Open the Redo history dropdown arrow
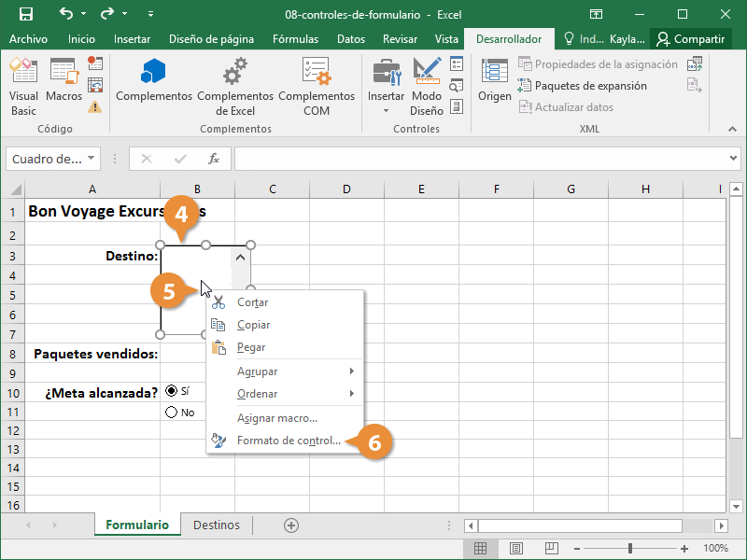The width and height of the screenshot is (747, 560). click(x=124, y=14)
